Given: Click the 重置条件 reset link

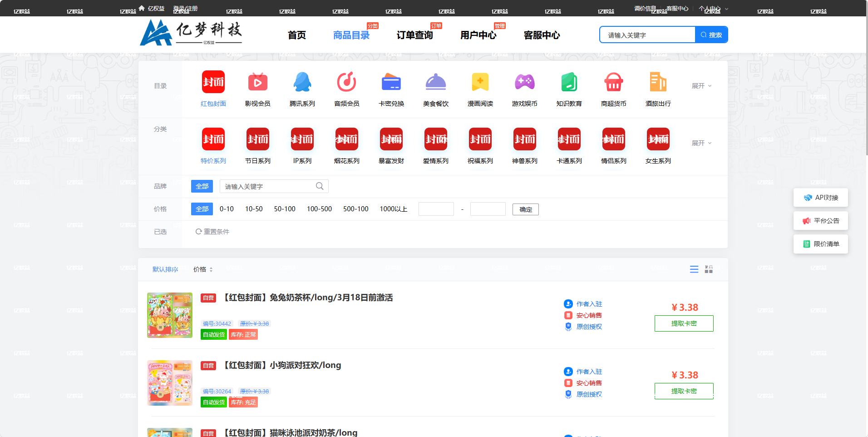Looking at the screenshot, I should (212, 232).
